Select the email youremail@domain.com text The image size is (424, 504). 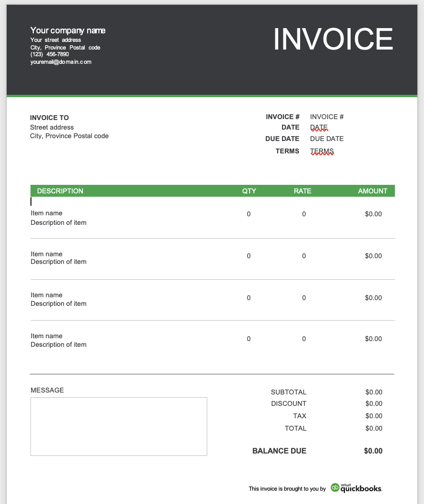(x=61, y=62)
